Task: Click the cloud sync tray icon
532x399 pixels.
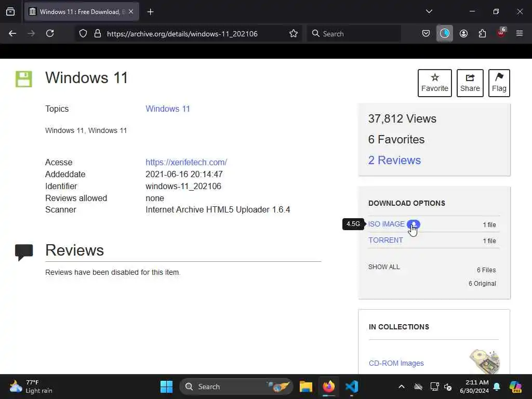Action: [418, 387]
